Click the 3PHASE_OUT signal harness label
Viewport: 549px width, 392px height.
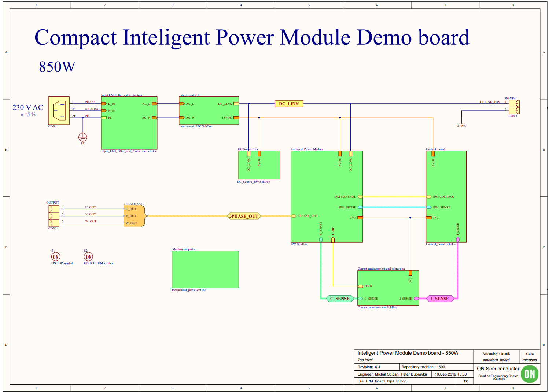[x=244, y=216]
